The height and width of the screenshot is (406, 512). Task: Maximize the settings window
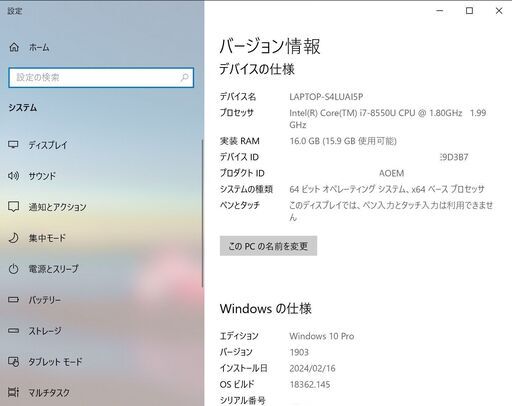469,11
